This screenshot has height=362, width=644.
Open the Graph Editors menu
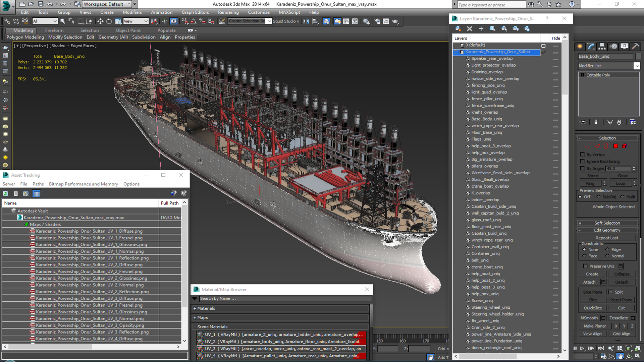pyautogui.click(x=195, y=12)
